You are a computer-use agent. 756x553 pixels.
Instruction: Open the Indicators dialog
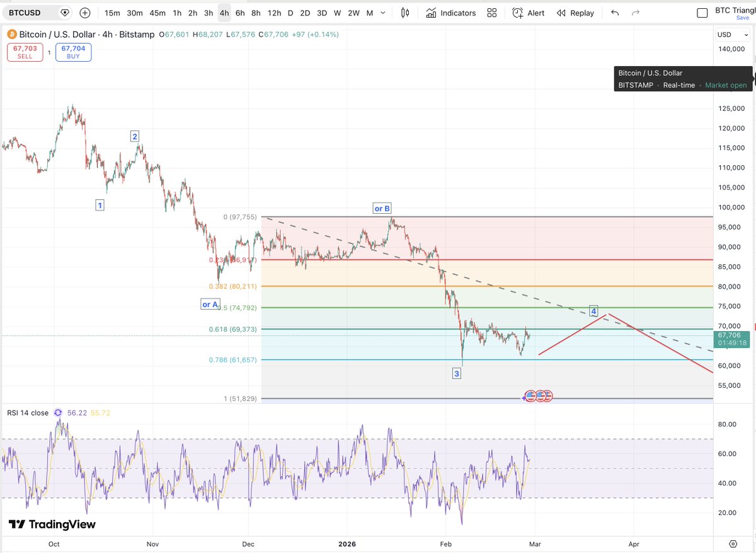(451, 13)
